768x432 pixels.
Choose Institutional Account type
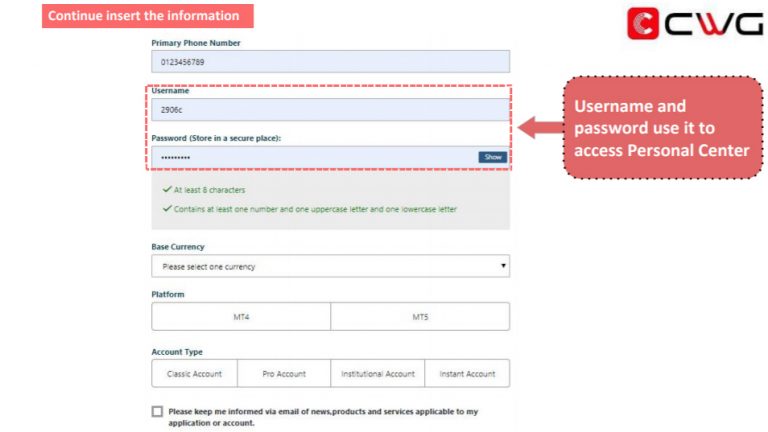pos(377,374)
